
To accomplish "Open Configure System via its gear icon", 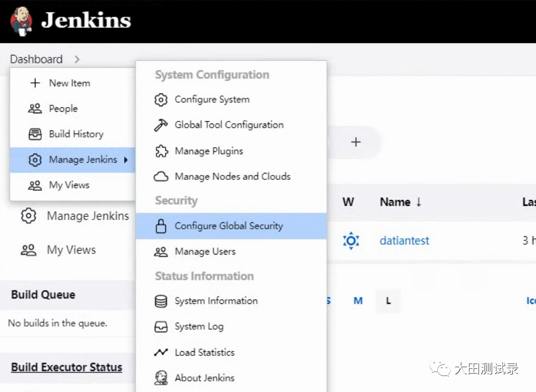I will (x=160, y=99).
